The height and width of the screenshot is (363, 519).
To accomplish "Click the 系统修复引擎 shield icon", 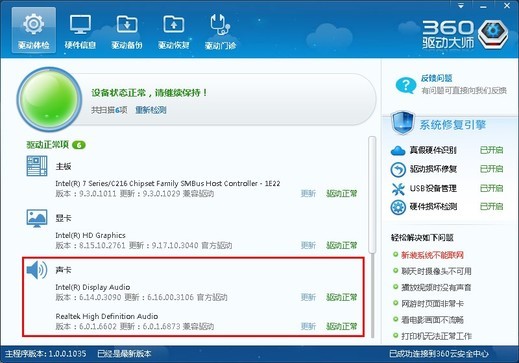I will (403, 123).
